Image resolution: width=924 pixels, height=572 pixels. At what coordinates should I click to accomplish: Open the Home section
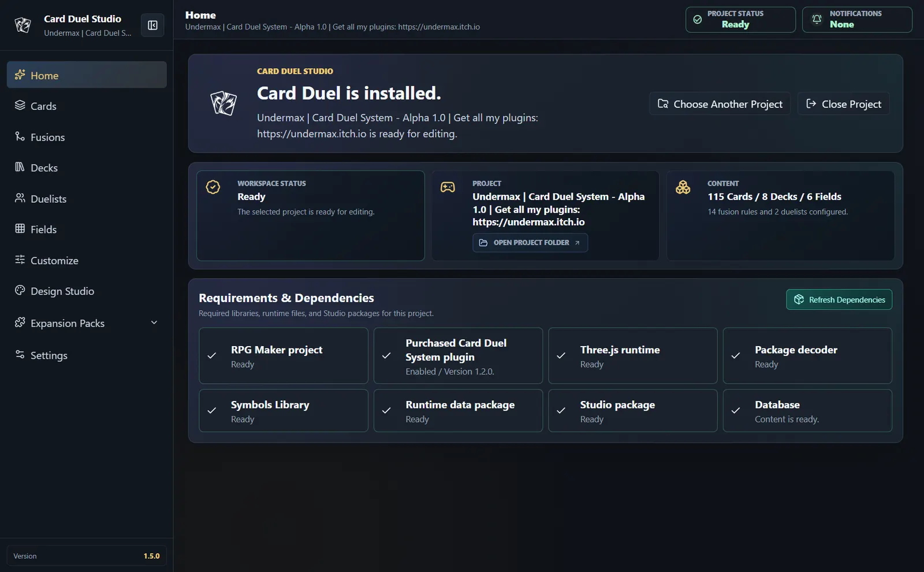point(87,75)
